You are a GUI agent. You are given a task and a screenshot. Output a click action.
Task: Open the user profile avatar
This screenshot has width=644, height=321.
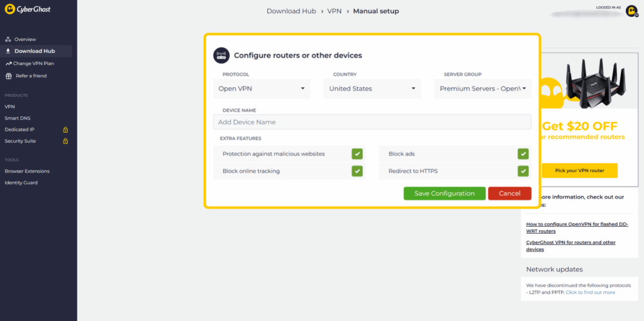coord(631,11)
